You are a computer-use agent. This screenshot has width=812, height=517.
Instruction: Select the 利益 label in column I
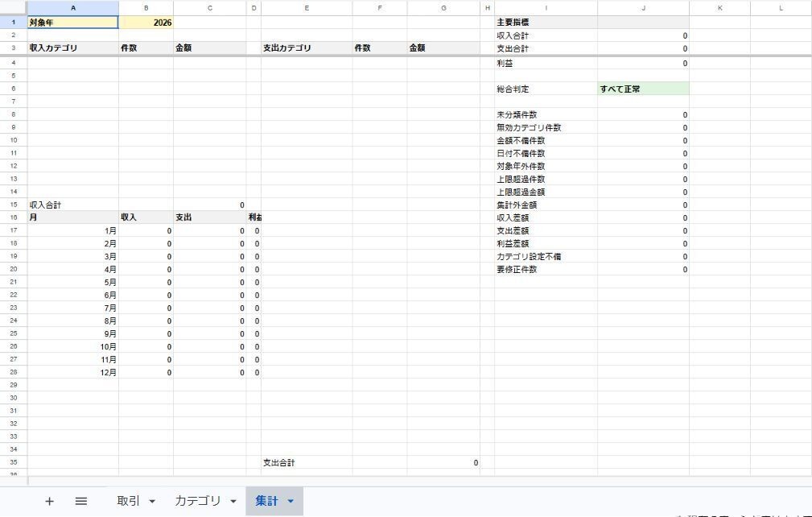546,63
